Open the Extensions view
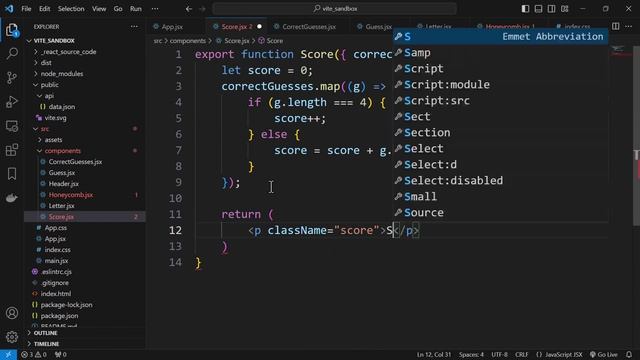This screenshot has height=360, width=640. pos(12,150)
